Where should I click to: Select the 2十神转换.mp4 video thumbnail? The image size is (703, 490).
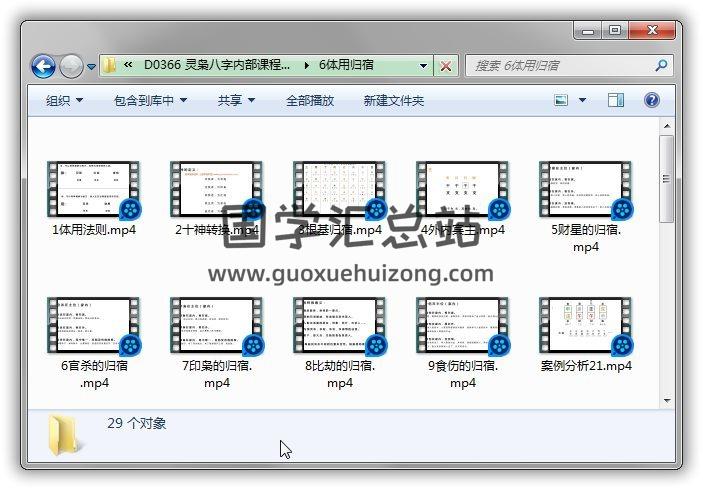[217, 190]
